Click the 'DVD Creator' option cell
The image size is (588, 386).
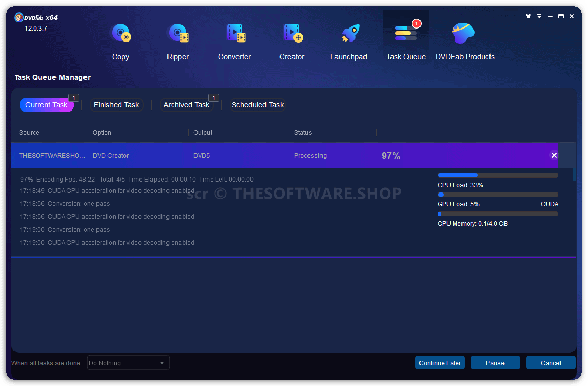point(110,155)
